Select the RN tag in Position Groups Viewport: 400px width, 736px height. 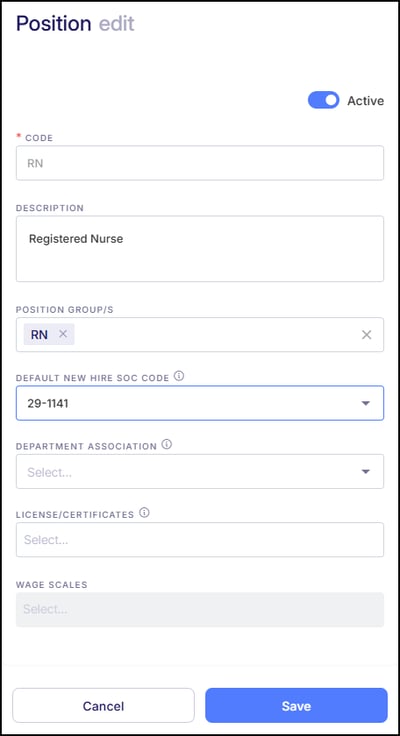click(39, 335)
